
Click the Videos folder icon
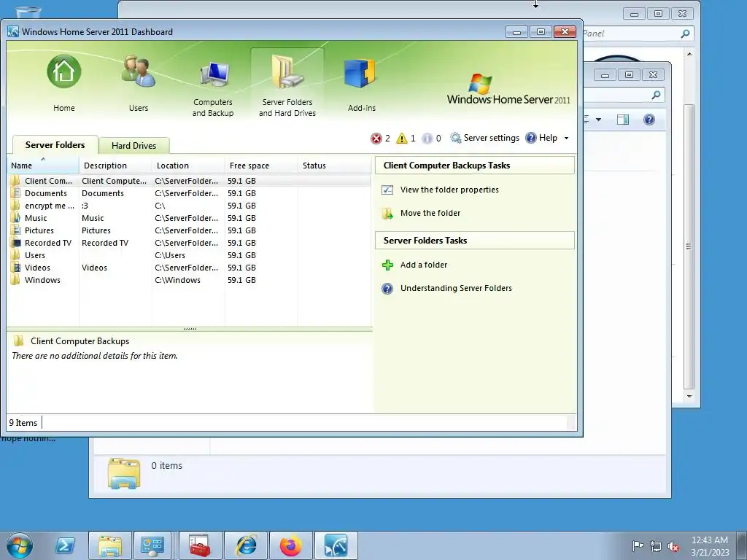[x=16, y=268]
